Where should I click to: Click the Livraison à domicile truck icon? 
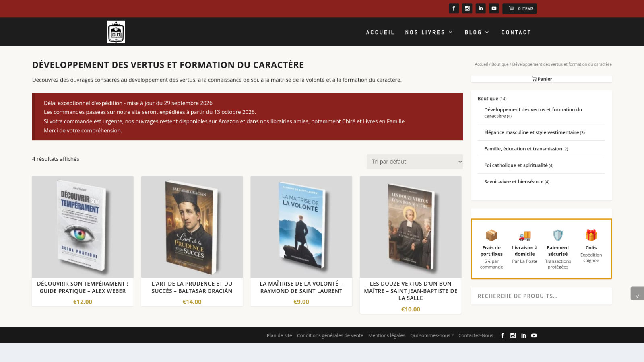coord(524,235)
